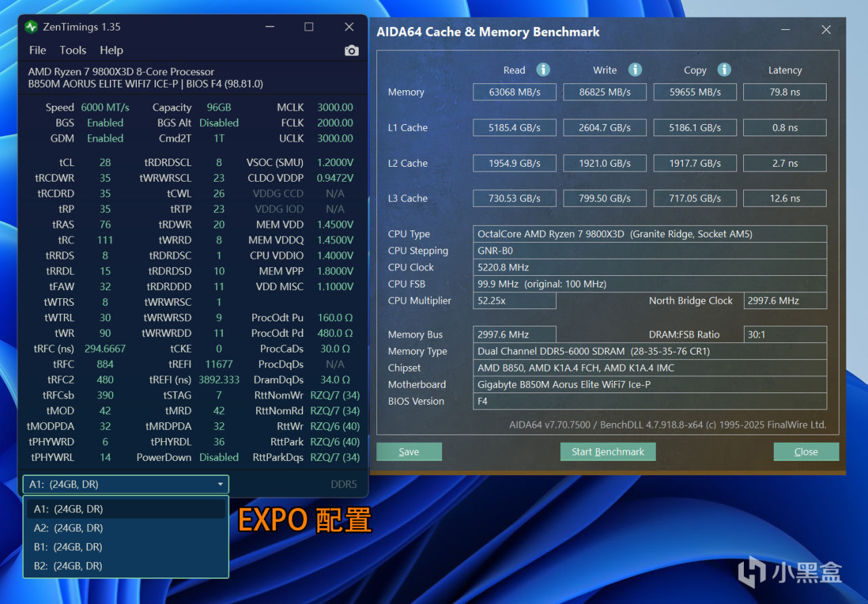Click the ProcCaDs value 30.0 Ω

click(x=335, y=348)
